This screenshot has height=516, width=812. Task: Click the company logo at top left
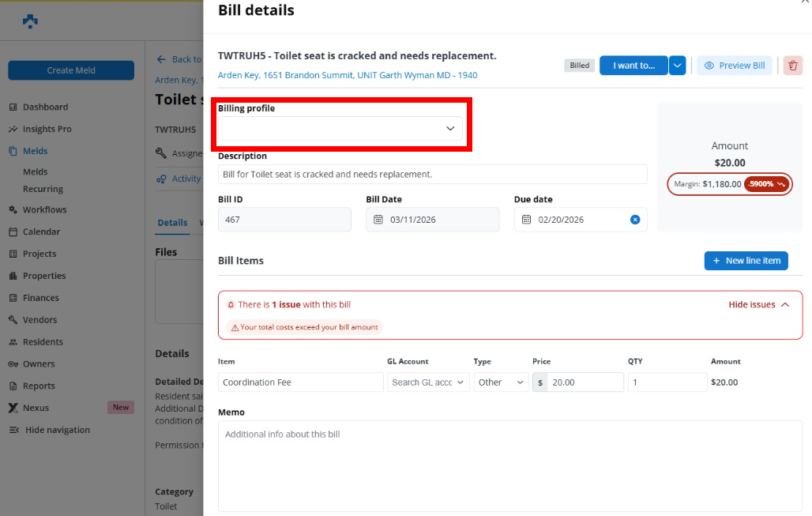30,21
